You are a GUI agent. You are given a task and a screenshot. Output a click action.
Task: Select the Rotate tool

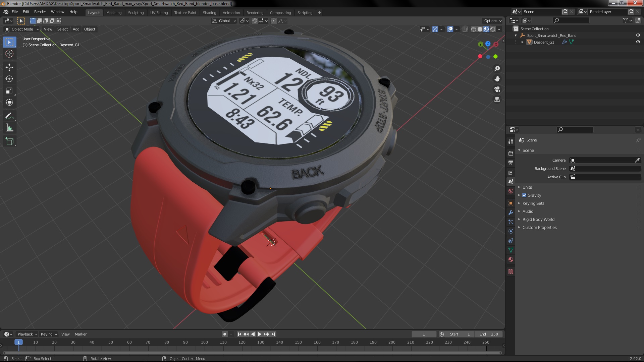tap(9, 79)
